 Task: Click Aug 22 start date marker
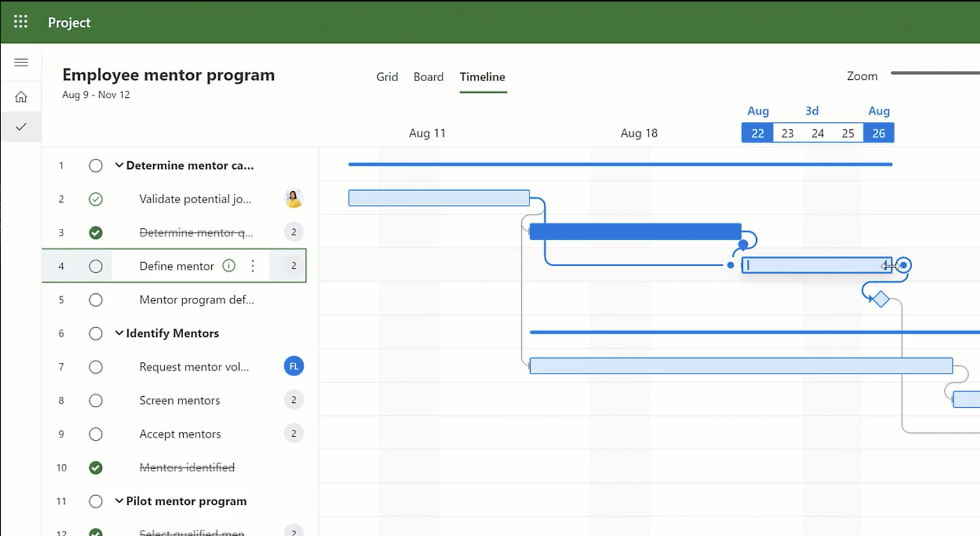[757, 133]
